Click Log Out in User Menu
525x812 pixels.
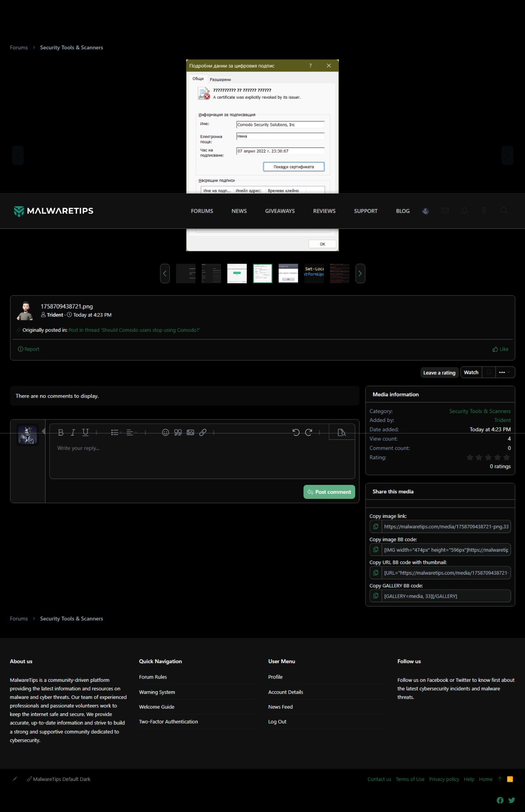tap(277, 722)
